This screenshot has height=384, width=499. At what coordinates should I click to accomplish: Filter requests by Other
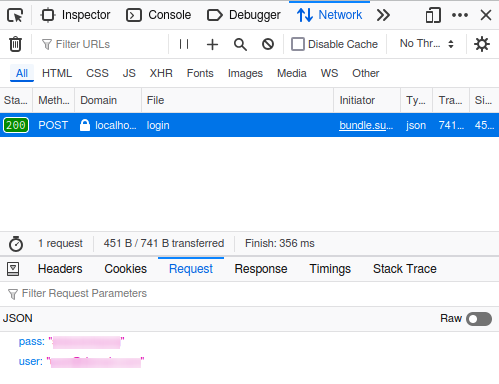366,73
